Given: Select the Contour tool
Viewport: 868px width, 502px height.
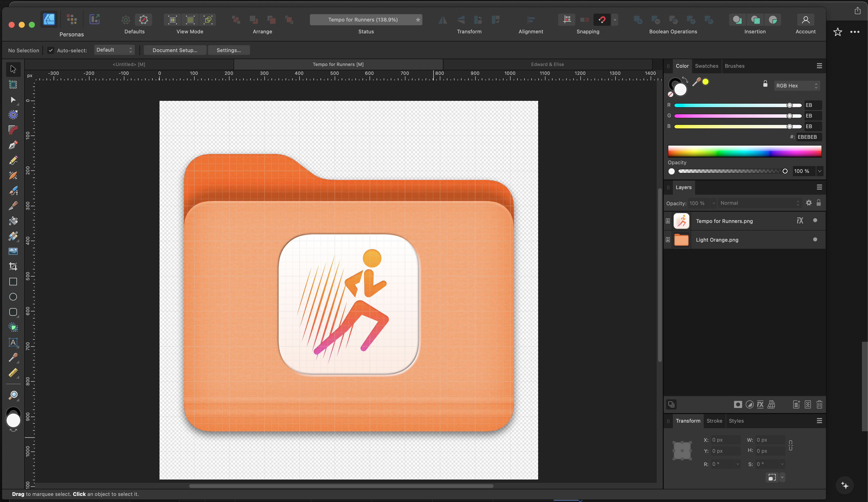Looking at the screenshot, I should (13, 115).
